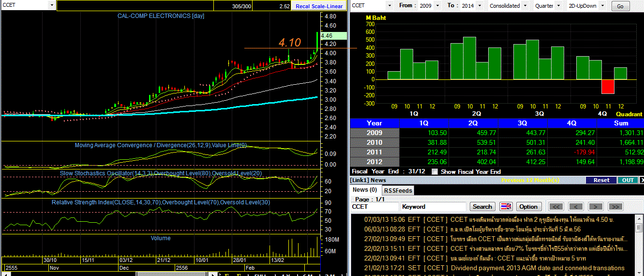This screenshot has height=276, width=644.
Task: Select the 2012 row header
Action: point(374,162)
